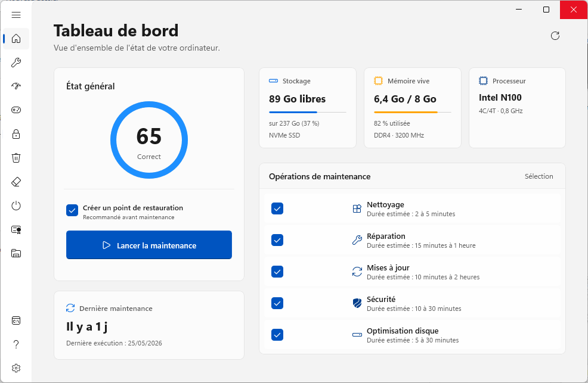Click the Lancer la maintenance button
The width and height of the screenshot is (588, 383).
click(x=149, y=245)
